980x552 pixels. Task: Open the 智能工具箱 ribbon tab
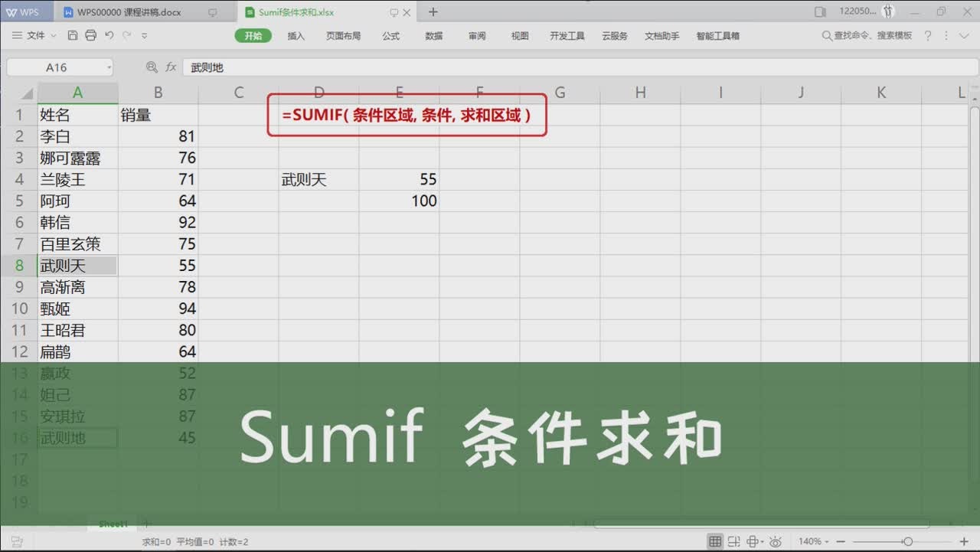pos(717,36)
